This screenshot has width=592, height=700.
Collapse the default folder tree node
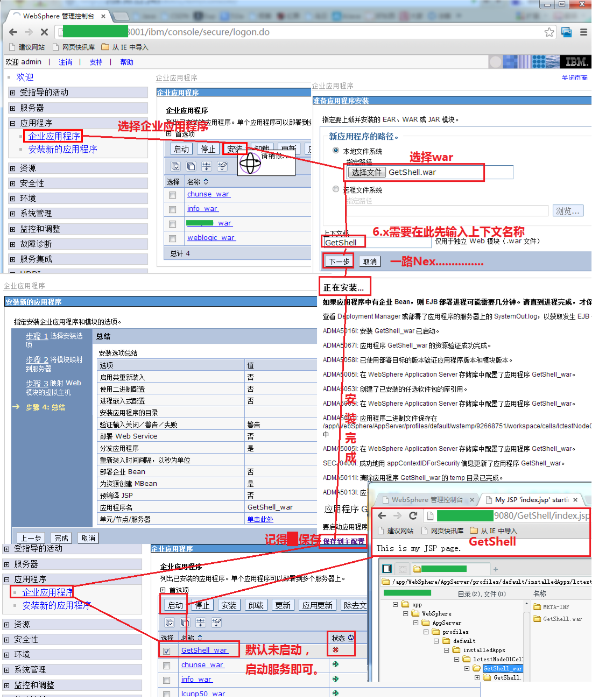[436, 641]
